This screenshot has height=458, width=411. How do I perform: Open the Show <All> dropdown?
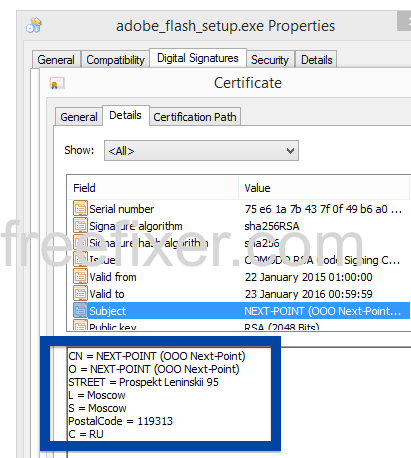201,151
